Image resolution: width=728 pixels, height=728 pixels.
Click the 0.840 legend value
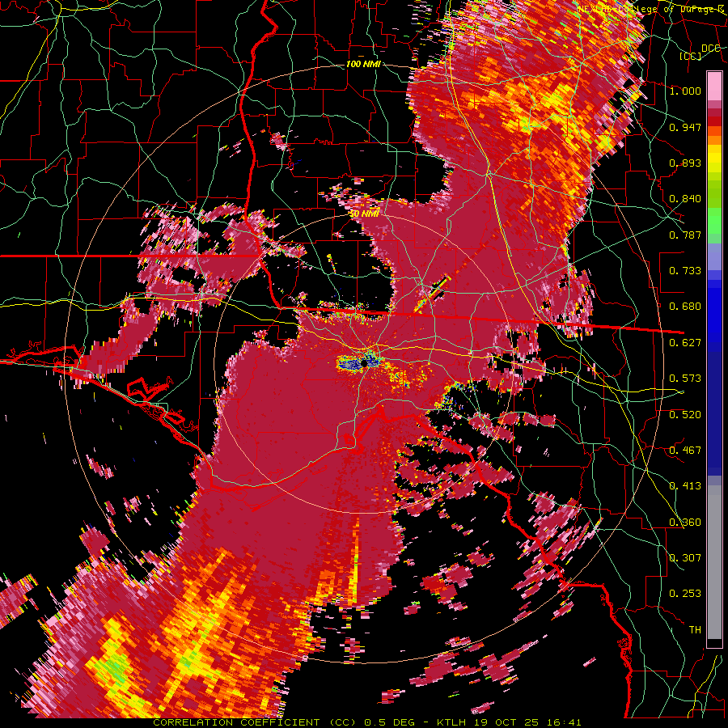685,199
